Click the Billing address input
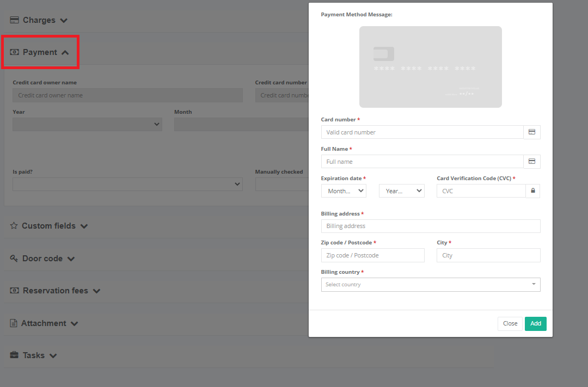Image resolution: width=588 pixels, height=387 pixels. point(431,226)
